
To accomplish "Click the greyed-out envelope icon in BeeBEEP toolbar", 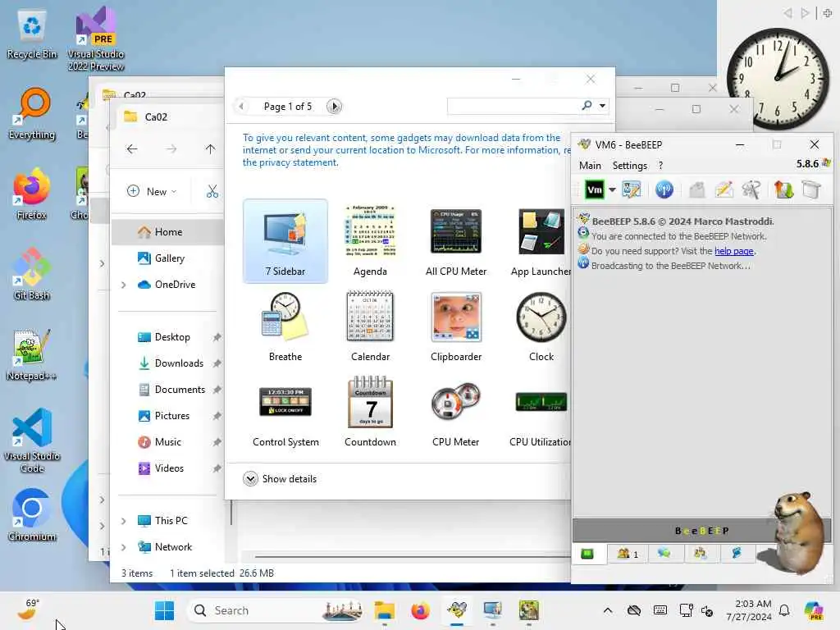I will (697, 189).
